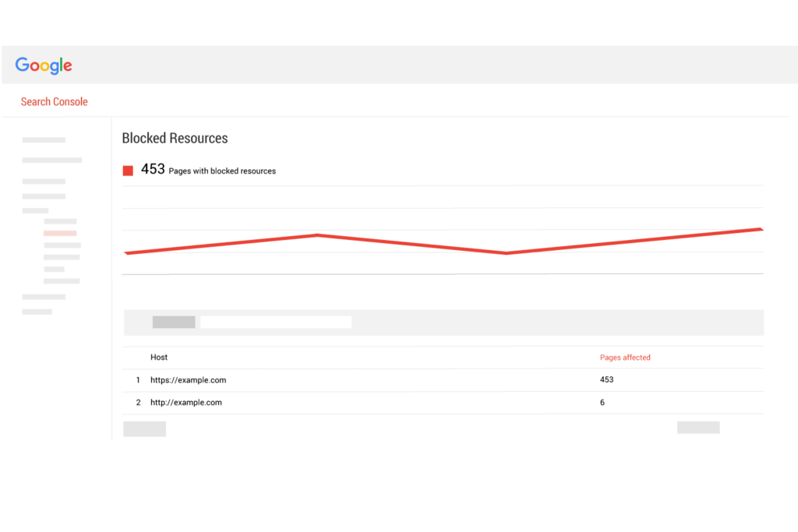
Task: Select the last sidebar navigation item
Action: tap(37, 311)
